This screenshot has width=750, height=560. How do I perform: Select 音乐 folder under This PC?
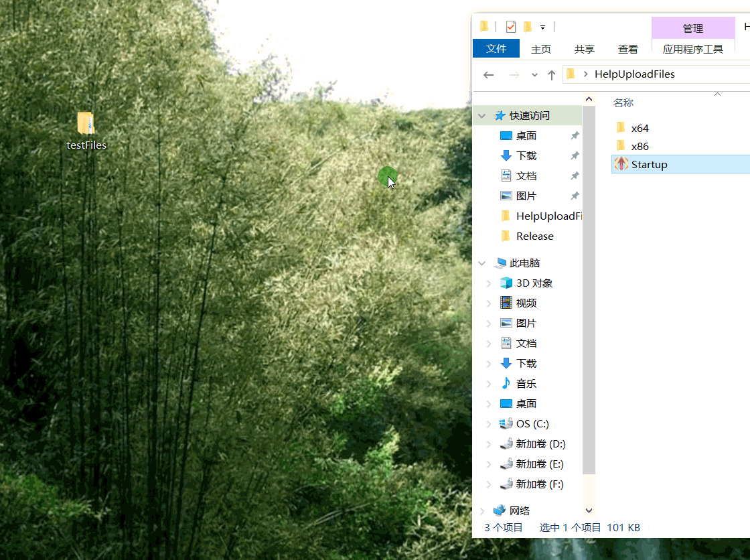point(526,383)
